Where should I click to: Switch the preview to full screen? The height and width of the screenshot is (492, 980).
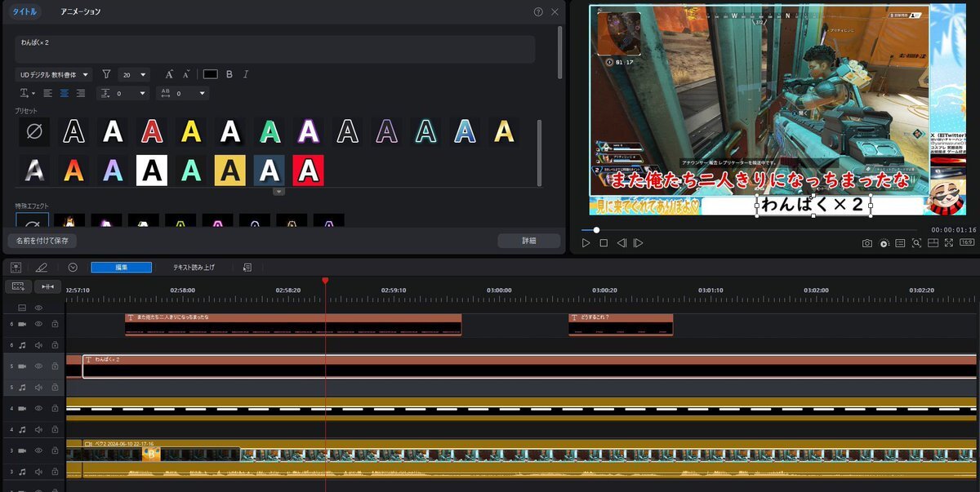pyautogui.click(x=949, y=243)
